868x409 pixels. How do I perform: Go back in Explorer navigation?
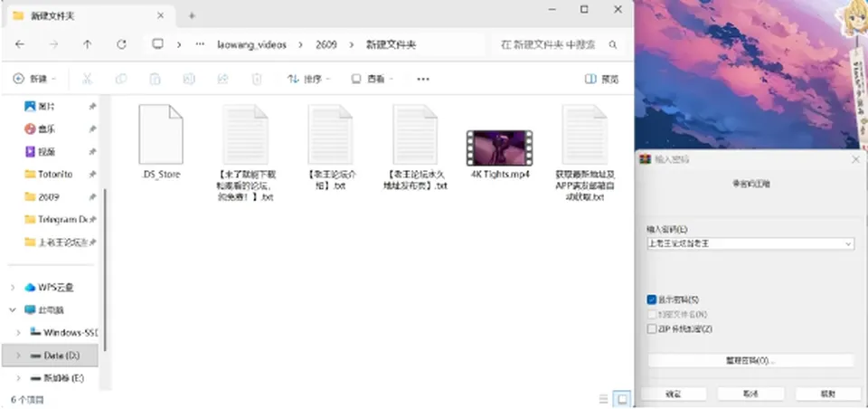(x=20, y=45)
